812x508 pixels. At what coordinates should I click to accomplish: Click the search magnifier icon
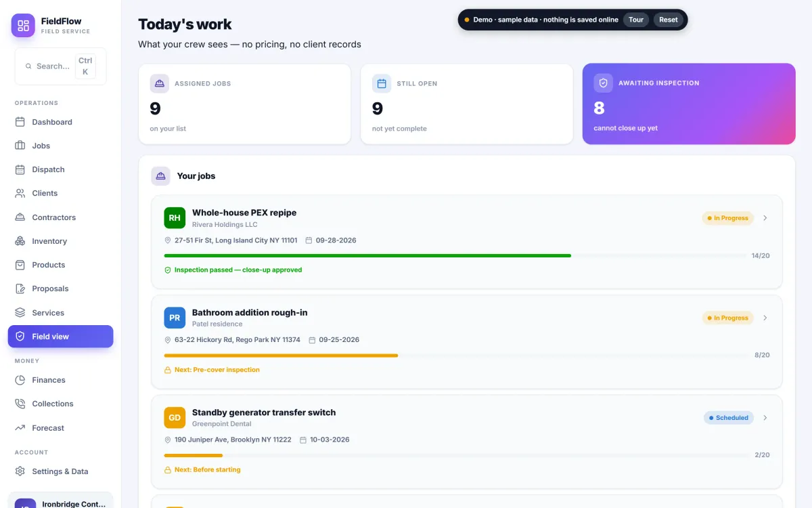pyautogui.click(x=28, y=66)
